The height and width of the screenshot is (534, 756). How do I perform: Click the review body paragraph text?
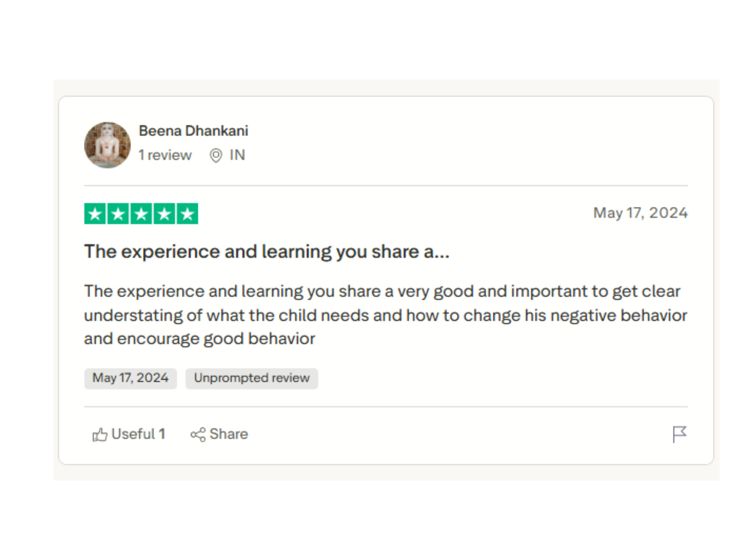click(386, 315)
